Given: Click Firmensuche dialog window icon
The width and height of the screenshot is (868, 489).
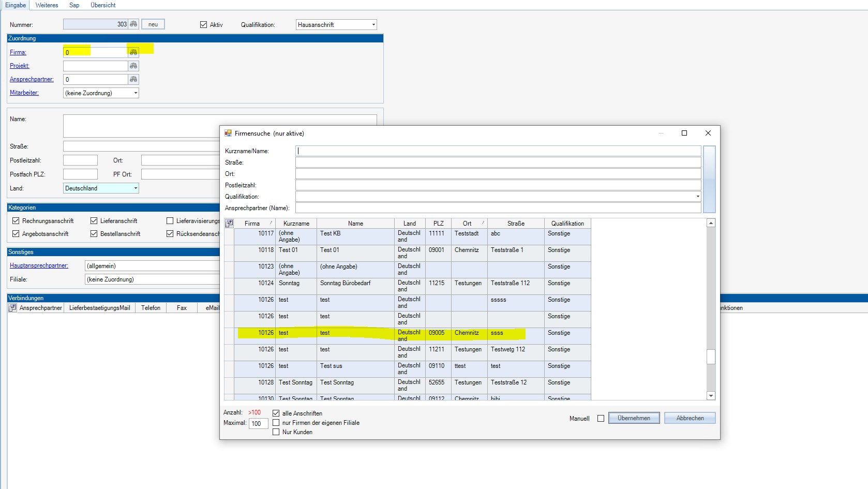Looking at the screenshot, I should (228, 134).
